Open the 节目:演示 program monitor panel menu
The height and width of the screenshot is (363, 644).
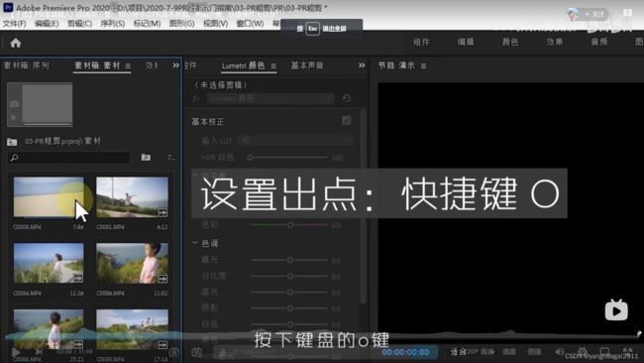[423, 65]
